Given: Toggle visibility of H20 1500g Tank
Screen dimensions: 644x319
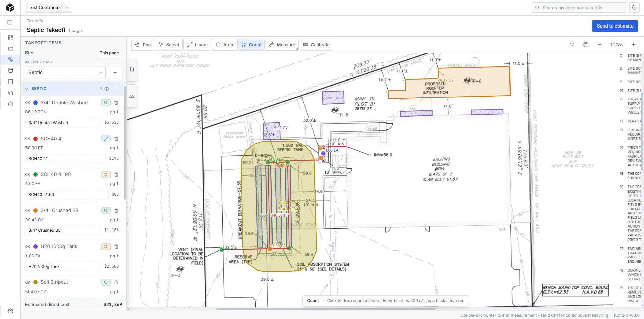Looking at the screenshot, I should point(28,247).
